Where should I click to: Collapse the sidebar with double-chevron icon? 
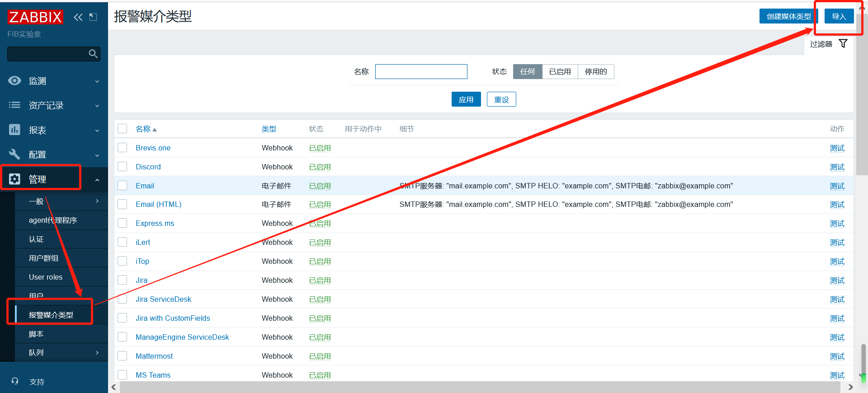pyautogui.click(x=78, y=17)
